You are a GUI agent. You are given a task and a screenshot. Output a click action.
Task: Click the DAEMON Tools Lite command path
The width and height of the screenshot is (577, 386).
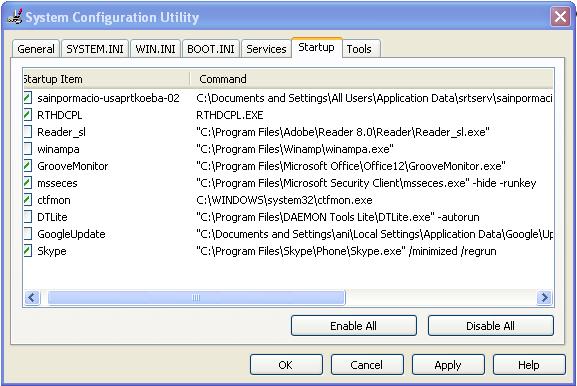pos(338,217)
